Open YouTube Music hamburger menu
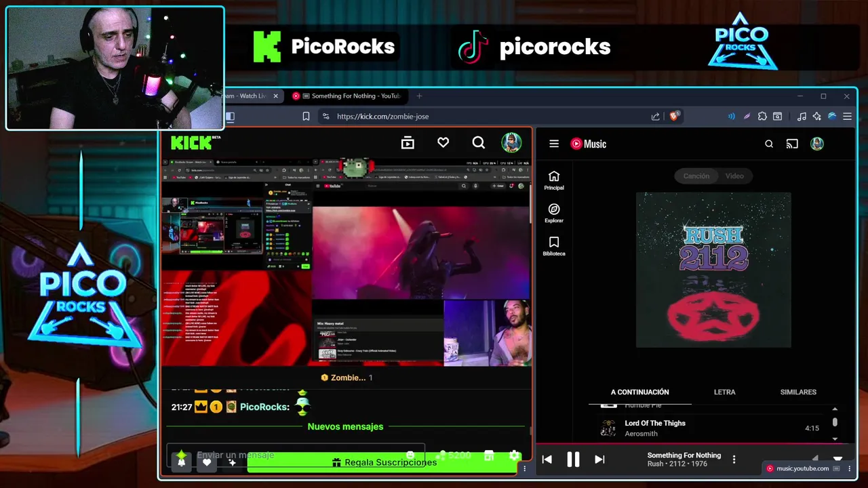Image resolution: width=868 pixels, height=488 pixels. (x=554, y=144)
